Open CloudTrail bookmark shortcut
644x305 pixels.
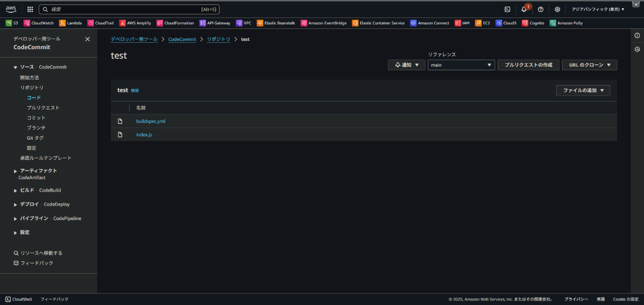[x=100, y=23]
